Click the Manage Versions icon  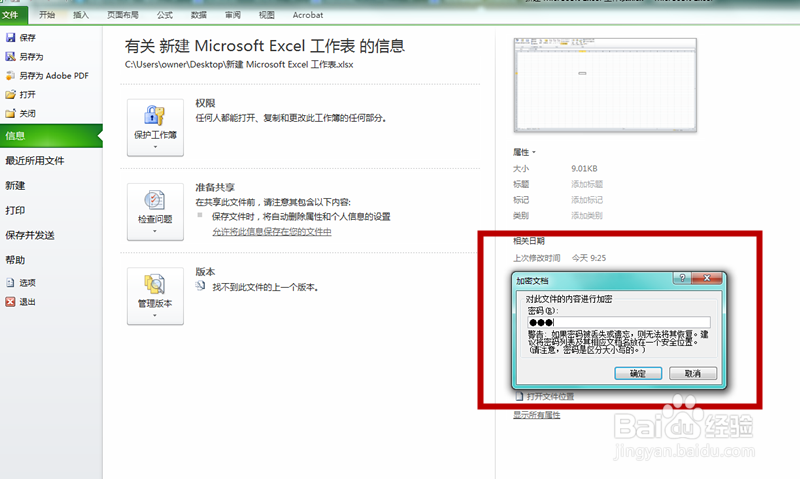pyautogui.click(x=155, y=284)
